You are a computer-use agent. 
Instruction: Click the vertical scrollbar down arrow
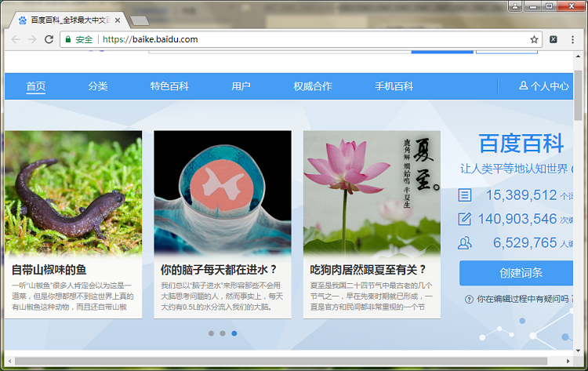(578, 351)
